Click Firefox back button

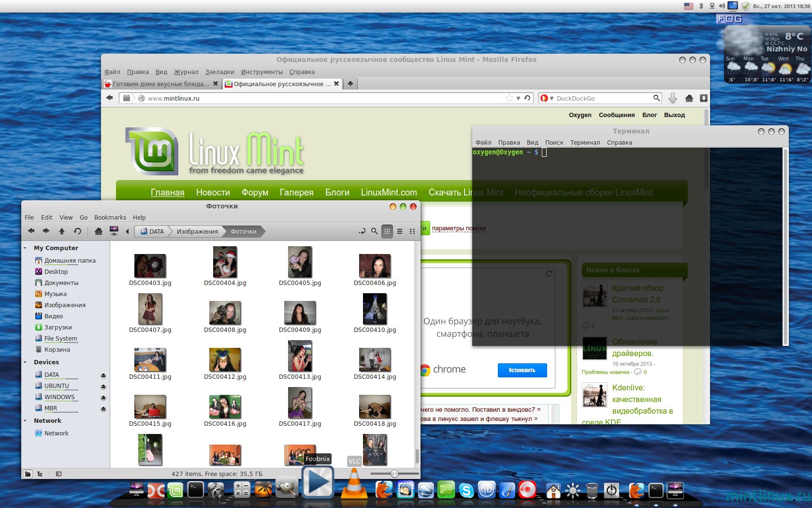[110, 98]
